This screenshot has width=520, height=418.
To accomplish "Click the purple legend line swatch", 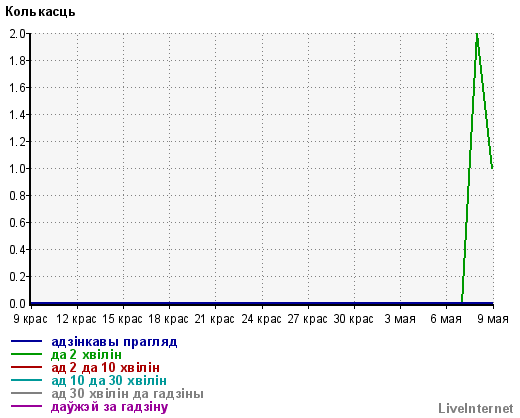I will click(26, 406).
